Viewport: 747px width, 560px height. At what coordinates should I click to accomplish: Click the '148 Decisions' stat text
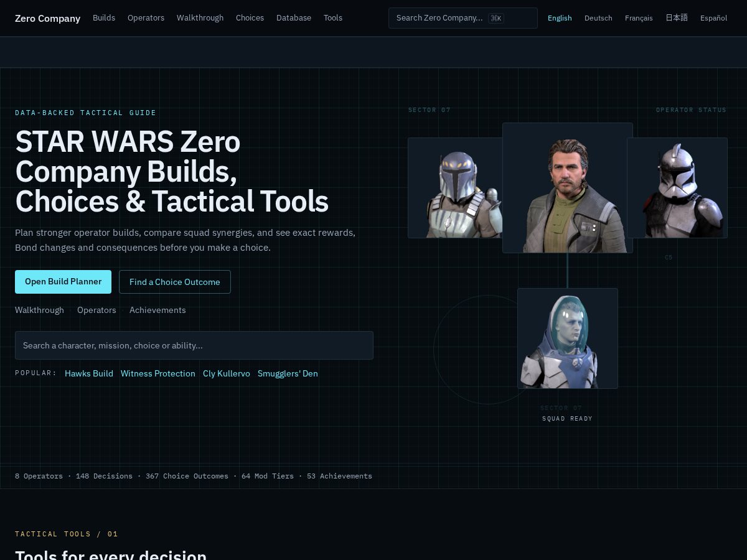tap(104, 476)
